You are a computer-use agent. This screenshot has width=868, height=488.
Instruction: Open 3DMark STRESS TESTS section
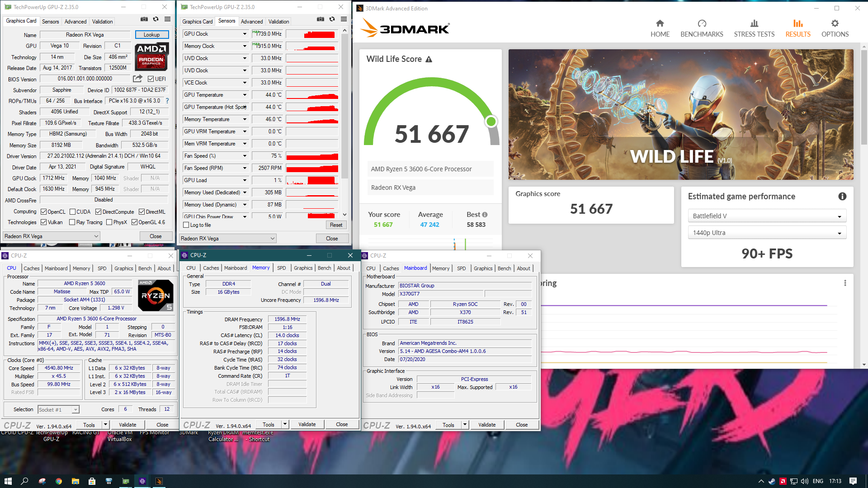point(754,28)
